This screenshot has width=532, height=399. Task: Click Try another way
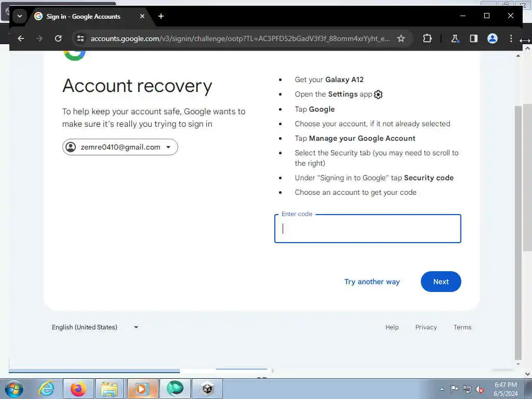[372, 282]
